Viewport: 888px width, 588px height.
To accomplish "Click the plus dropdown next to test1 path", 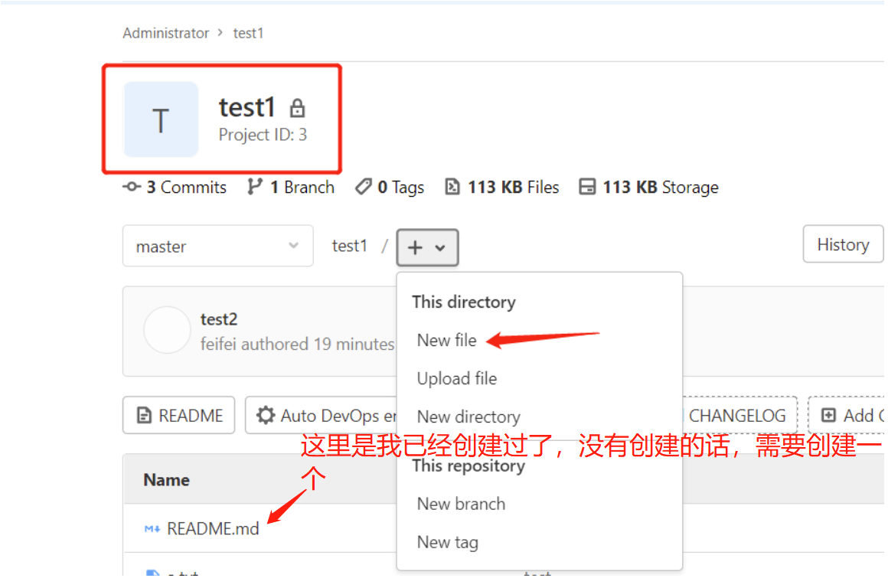I will point(427,247).
